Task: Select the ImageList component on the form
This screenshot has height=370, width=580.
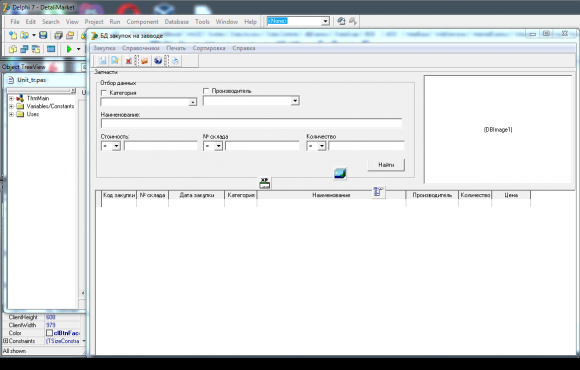Action: pos(340,173)
